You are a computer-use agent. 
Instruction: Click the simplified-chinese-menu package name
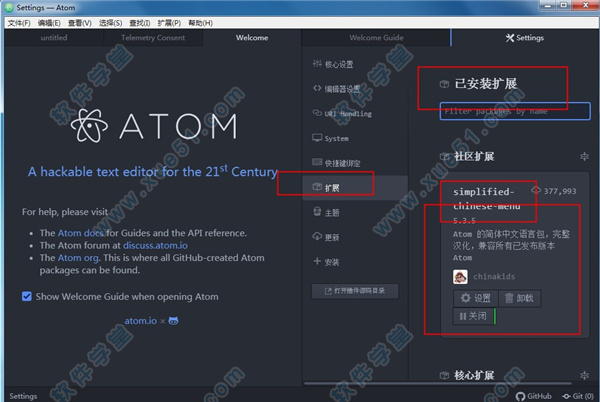[486, 199]
